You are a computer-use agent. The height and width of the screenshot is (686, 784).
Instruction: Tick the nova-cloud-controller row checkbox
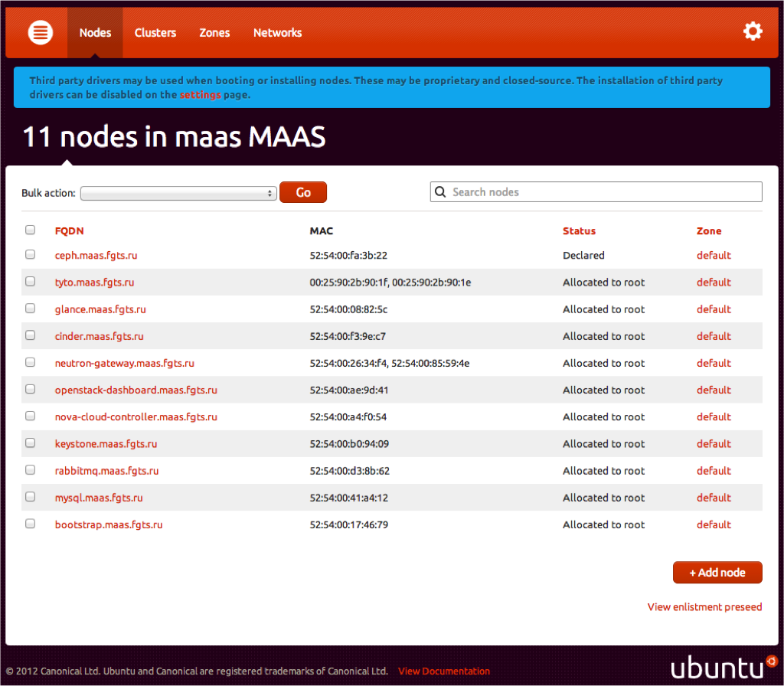pyautogui.click(x=31, y=416)
